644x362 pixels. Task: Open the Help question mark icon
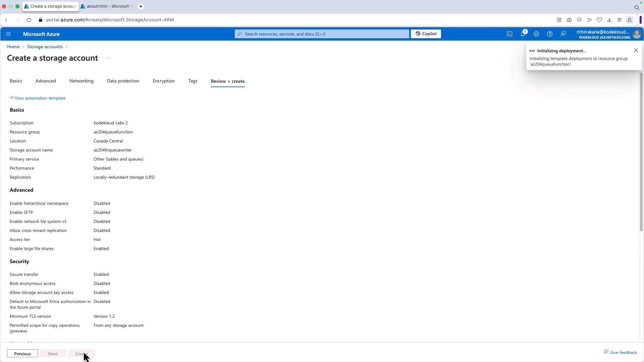coord(550,34)
